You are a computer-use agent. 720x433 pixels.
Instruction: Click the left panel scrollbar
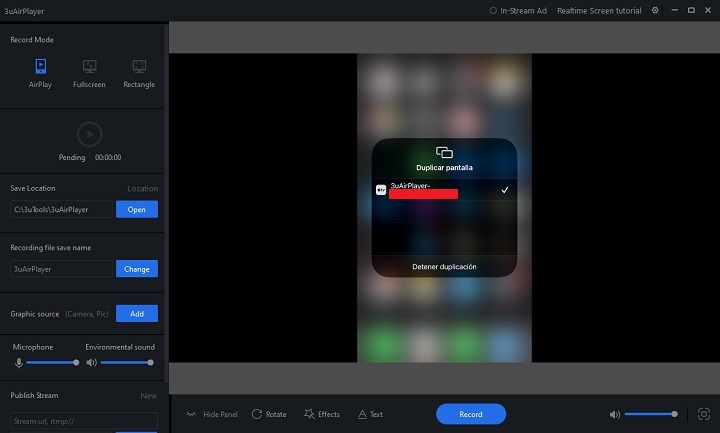[166, 202]
